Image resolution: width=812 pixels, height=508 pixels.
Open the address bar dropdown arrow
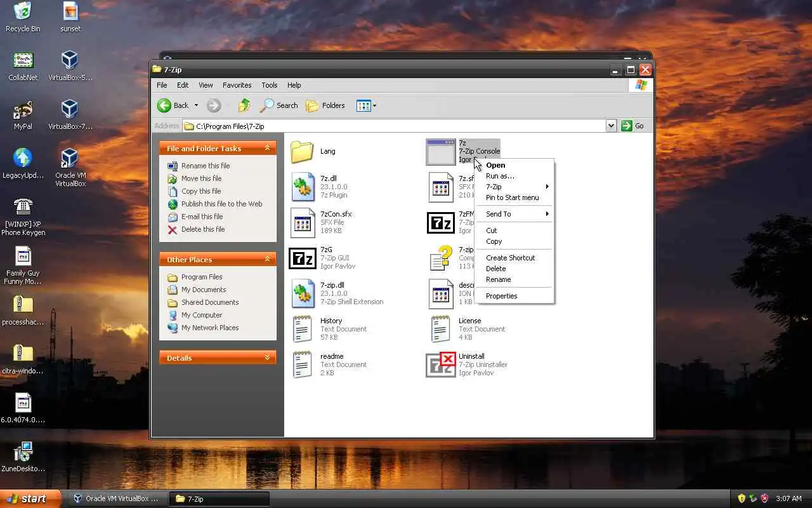(611, 126)
